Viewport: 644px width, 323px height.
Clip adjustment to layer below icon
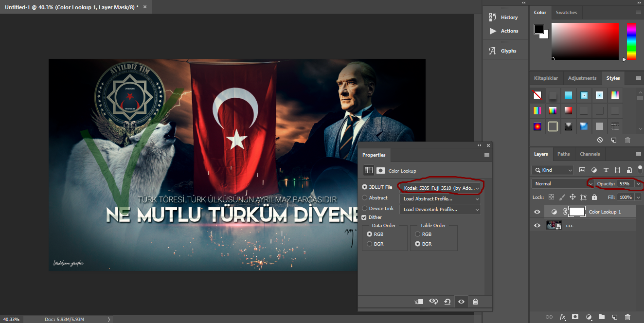(419, 302)
